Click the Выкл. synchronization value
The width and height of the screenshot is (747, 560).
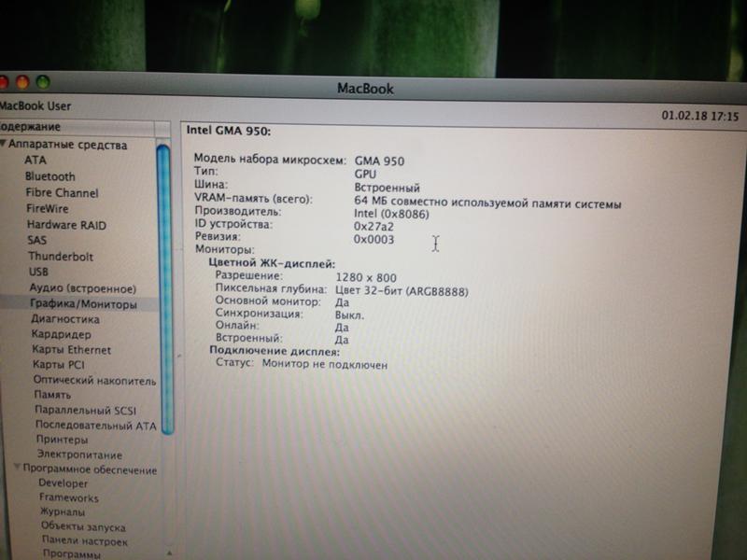pyautogui.click(x=349, y=315)
